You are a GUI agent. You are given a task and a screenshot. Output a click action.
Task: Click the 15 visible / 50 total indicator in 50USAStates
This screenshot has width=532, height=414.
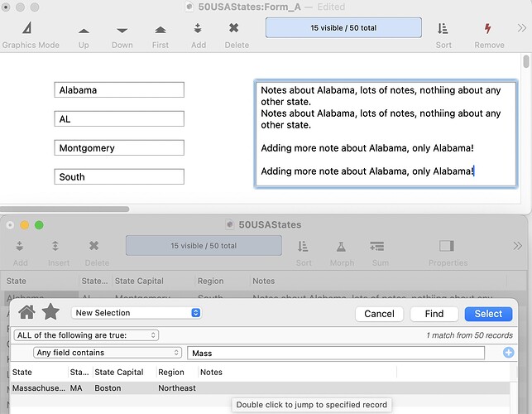204,246
